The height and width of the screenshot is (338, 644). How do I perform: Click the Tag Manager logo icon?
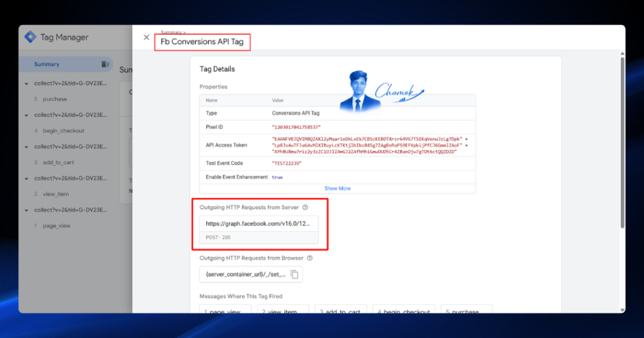pos(30,37)
